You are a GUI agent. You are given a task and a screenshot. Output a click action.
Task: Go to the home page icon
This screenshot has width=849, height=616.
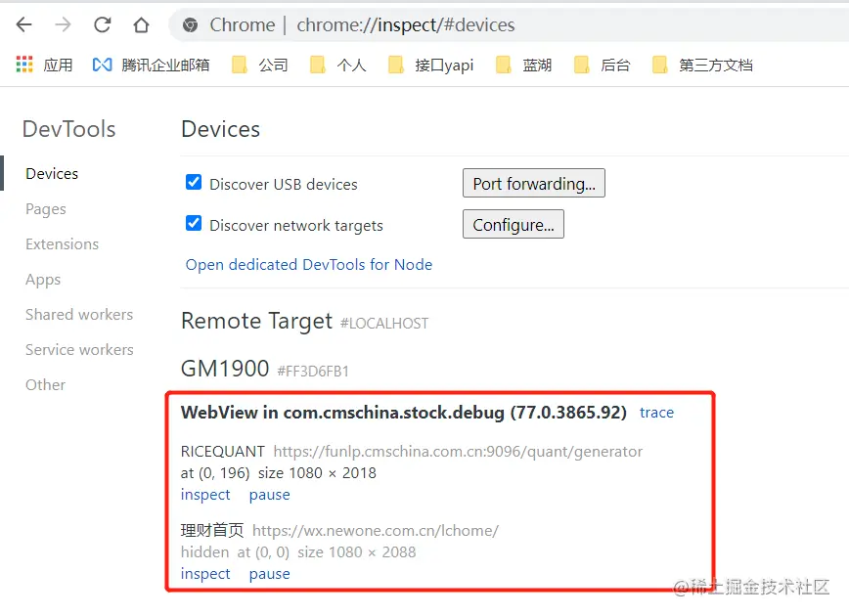(141, 24)
